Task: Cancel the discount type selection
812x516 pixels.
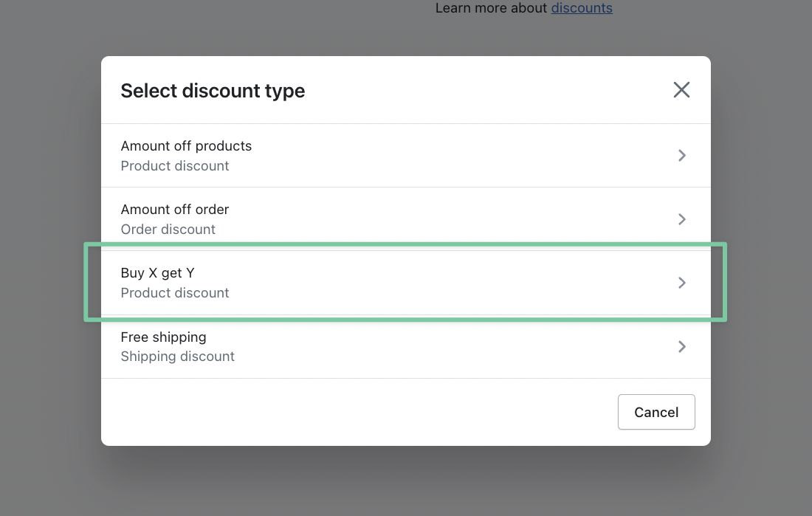Action: [x=656, y=412]
